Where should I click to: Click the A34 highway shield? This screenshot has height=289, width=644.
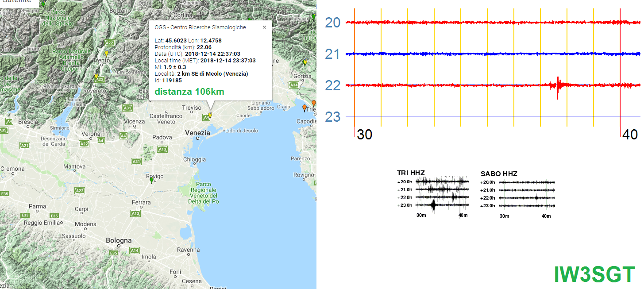pyautogui.click(x=294, y=85)
